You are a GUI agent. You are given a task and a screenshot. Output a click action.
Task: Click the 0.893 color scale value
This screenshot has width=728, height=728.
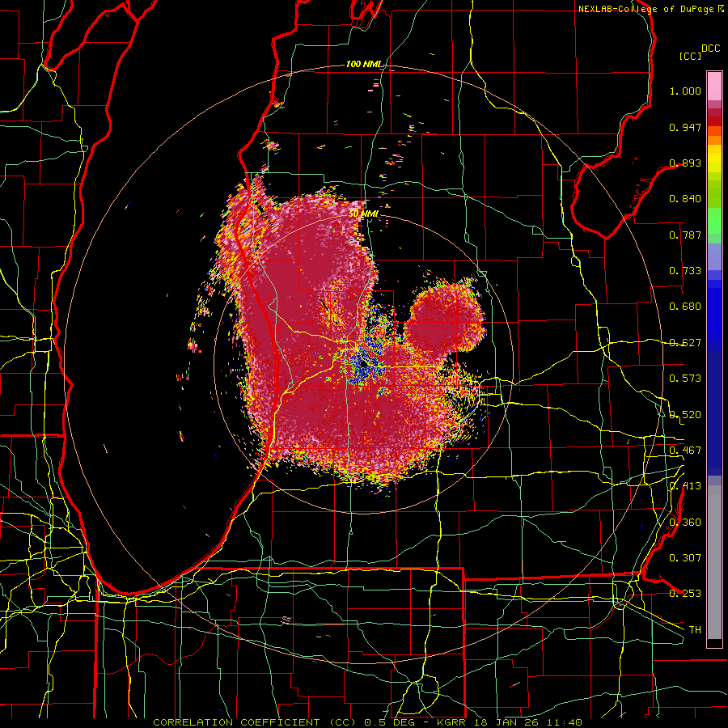click(x=685, y=163)
